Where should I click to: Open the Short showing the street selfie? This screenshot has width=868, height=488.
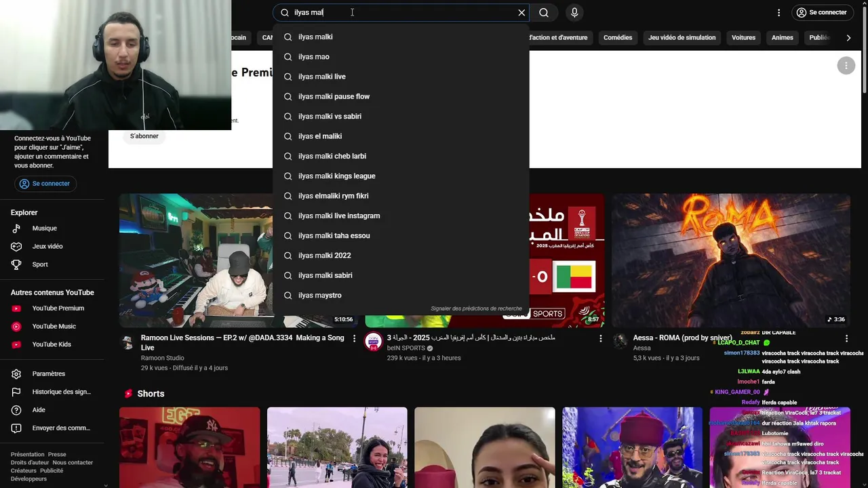(337, 447)
